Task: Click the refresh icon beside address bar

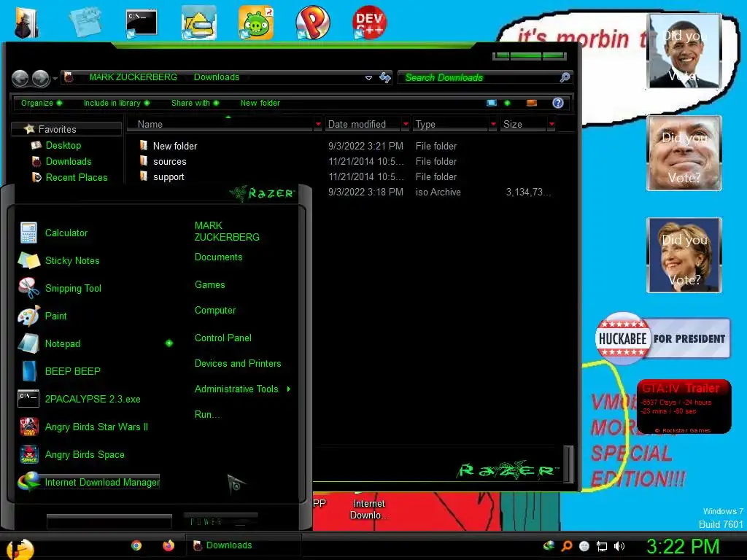Action: coord(385,77)
